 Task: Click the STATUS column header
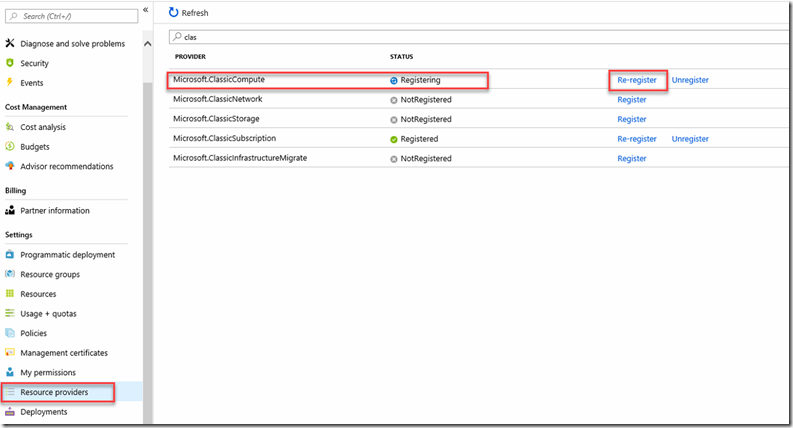coord(402,57)
